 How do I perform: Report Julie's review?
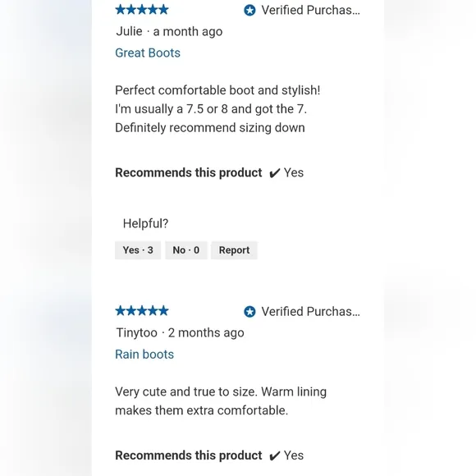coord(234,250)
